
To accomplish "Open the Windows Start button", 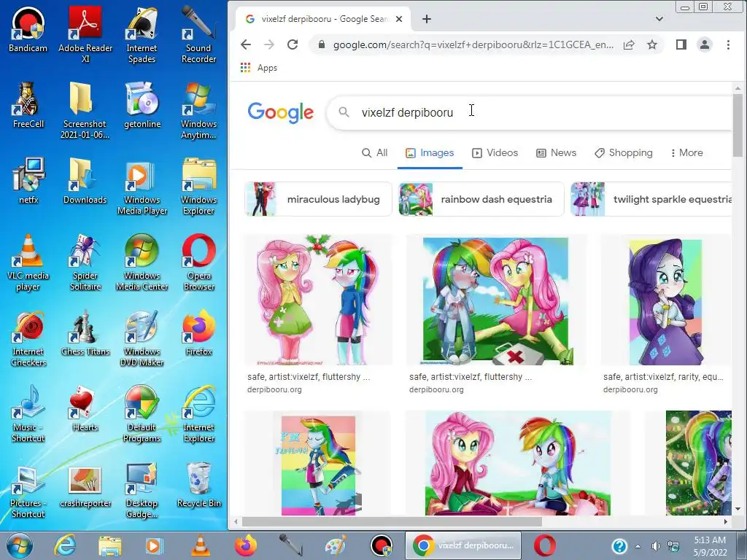I will tap(20, 545).
